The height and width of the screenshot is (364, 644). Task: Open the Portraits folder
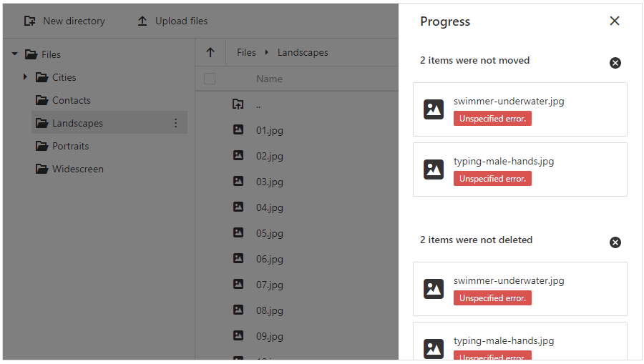click(x=70, y=146)
